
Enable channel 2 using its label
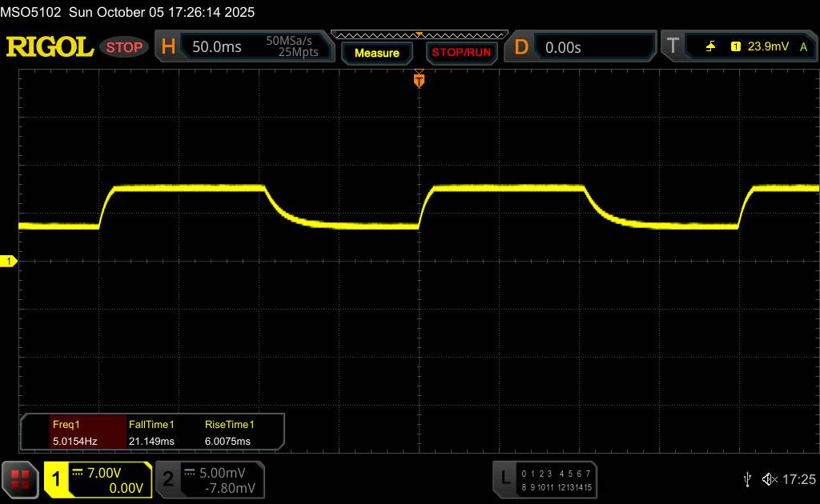pyautogui.click(x=168, y=479)
